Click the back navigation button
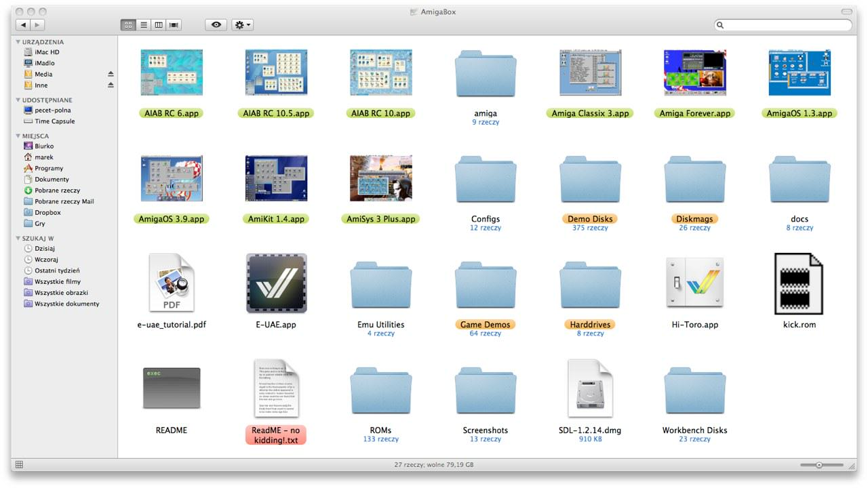 point(23,25)
